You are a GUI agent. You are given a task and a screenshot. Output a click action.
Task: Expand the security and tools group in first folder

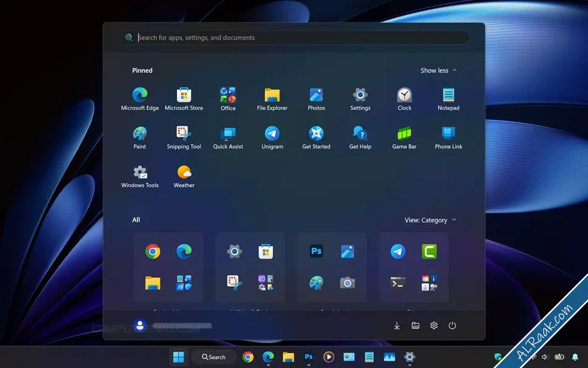click(184, 283)
